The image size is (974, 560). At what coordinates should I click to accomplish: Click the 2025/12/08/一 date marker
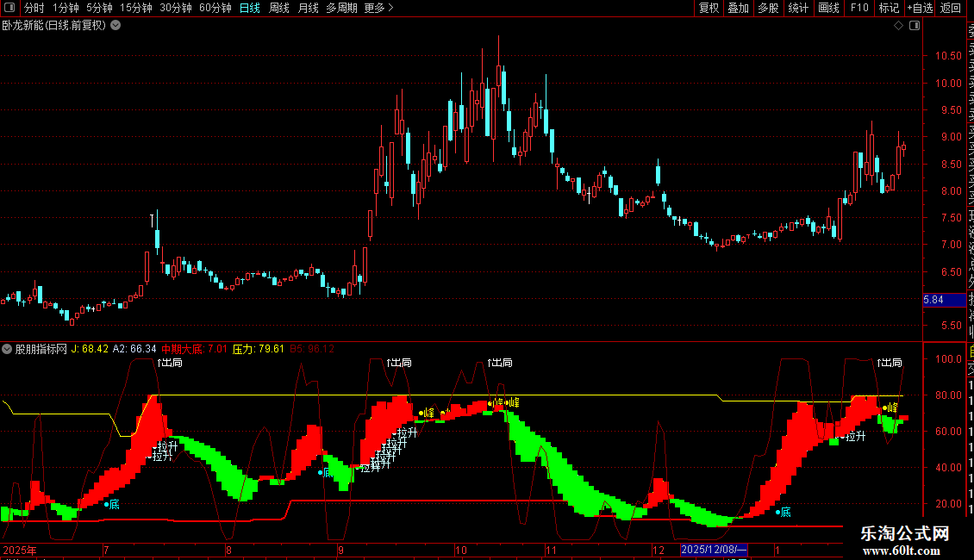714,550
